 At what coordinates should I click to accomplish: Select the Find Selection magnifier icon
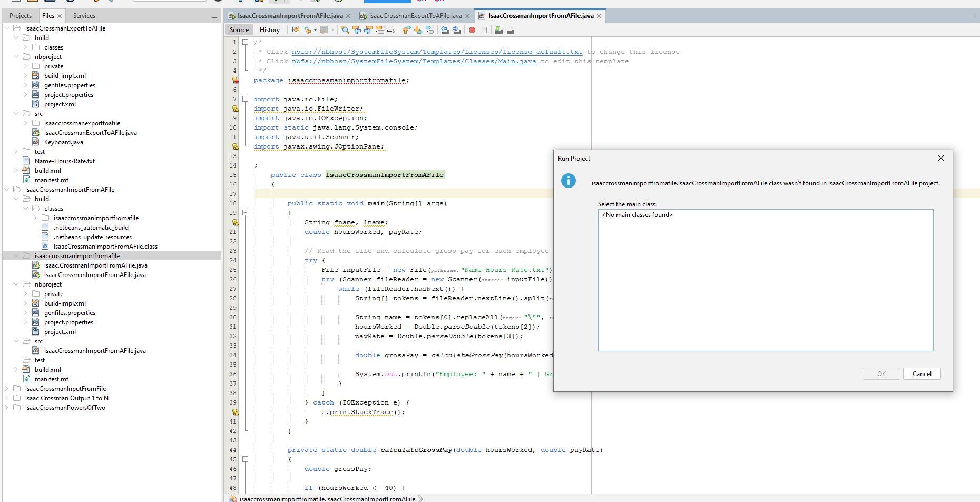point(346,30)
